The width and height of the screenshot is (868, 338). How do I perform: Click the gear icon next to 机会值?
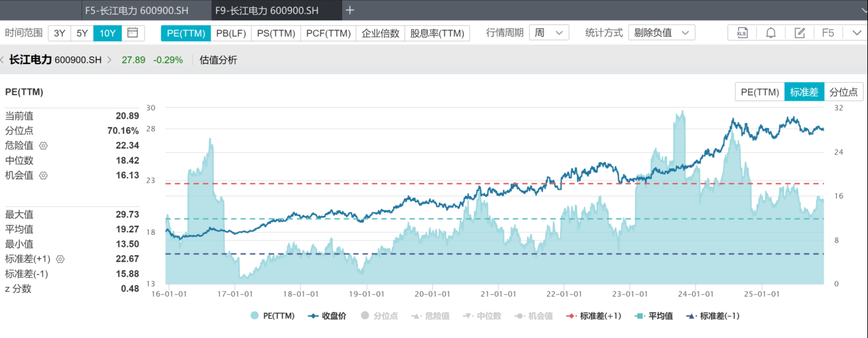coord(43,176)
